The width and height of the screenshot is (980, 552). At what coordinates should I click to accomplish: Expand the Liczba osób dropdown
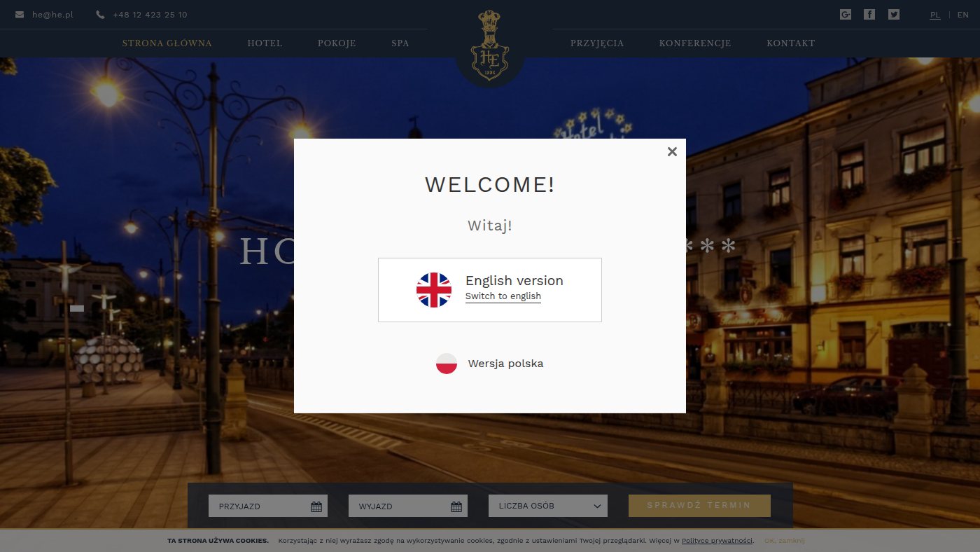[548, 506]
